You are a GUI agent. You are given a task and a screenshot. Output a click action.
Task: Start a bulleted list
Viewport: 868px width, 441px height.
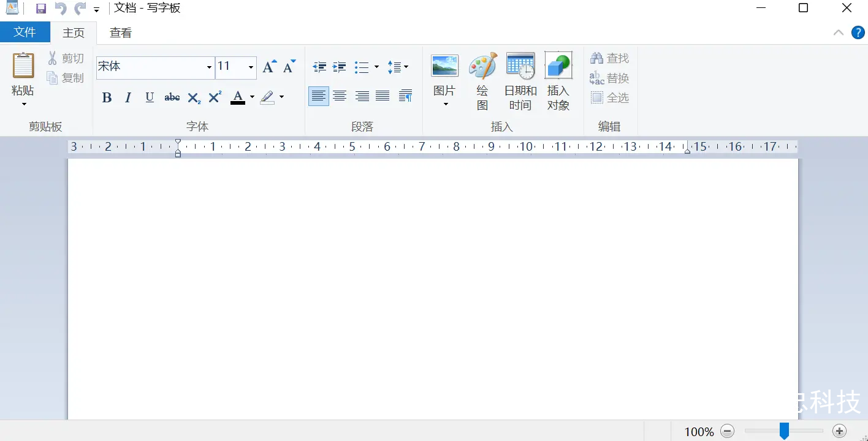(362, 67)
